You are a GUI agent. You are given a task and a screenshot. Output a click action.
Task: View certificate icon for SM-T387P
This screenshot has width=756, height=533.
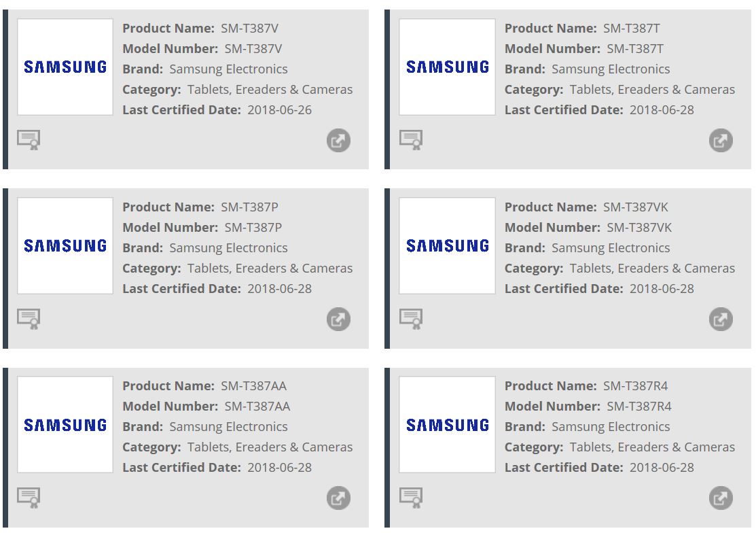(29, 318)
